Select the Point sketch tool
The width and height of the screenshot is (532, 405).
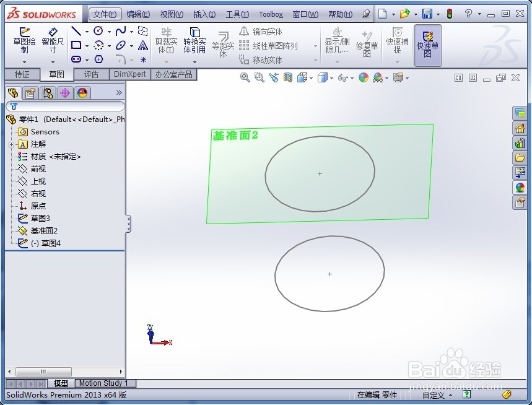(x=143, y=59)
